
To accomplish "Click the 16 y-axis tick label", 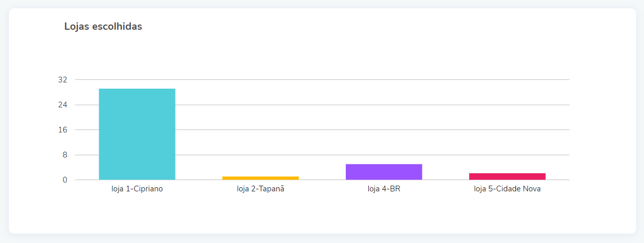I will [63, 130].
